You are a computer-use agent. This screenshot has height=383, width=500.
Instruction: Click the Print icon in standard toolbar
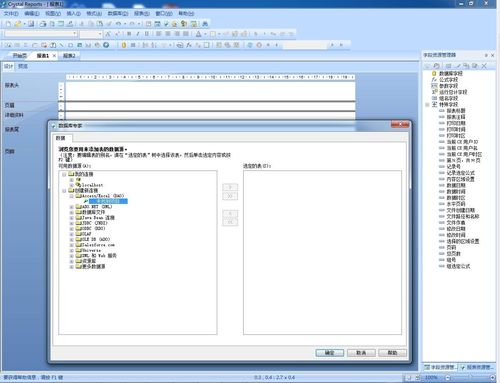(43, 24)
